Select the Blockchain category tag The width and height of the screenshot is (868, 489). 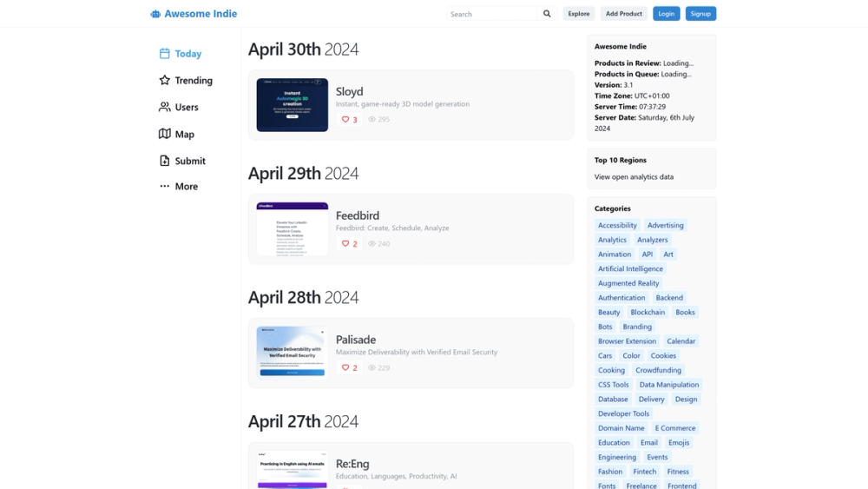click(x=648, y=312)
